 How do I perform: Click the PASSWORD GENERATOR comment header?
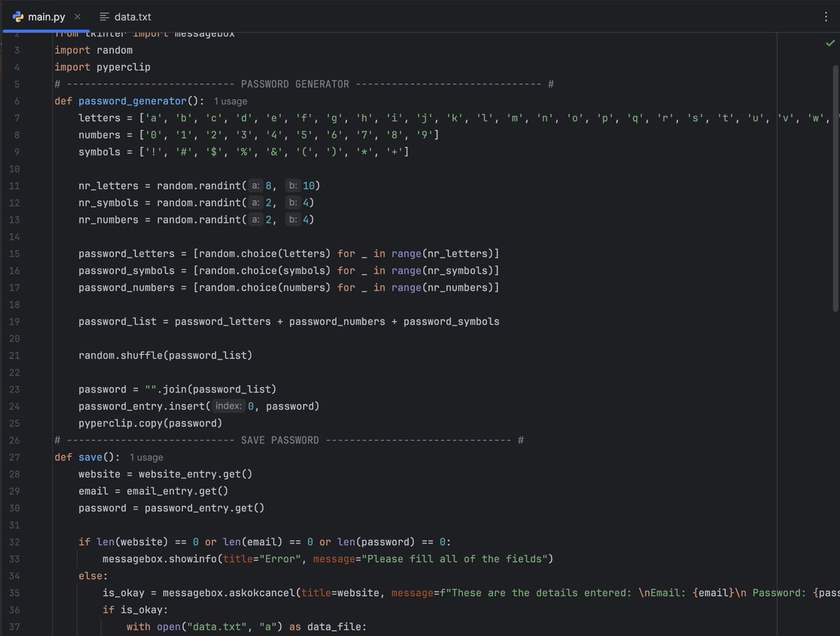point(304,84)
